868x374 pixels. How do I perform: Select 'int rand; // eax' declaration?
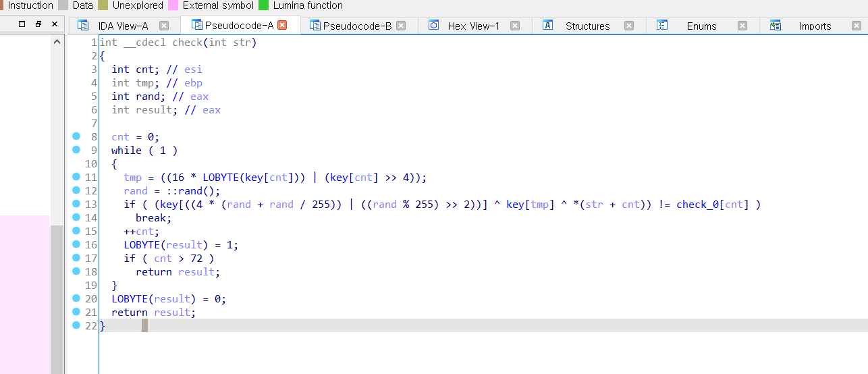coord(160,97)
